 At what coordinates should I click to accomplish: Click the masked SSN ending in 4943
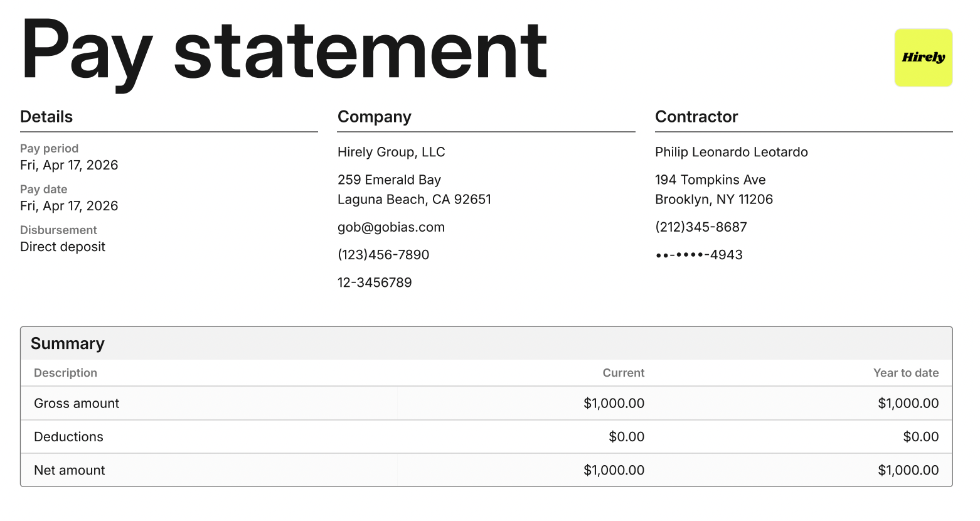coord(699,255)
